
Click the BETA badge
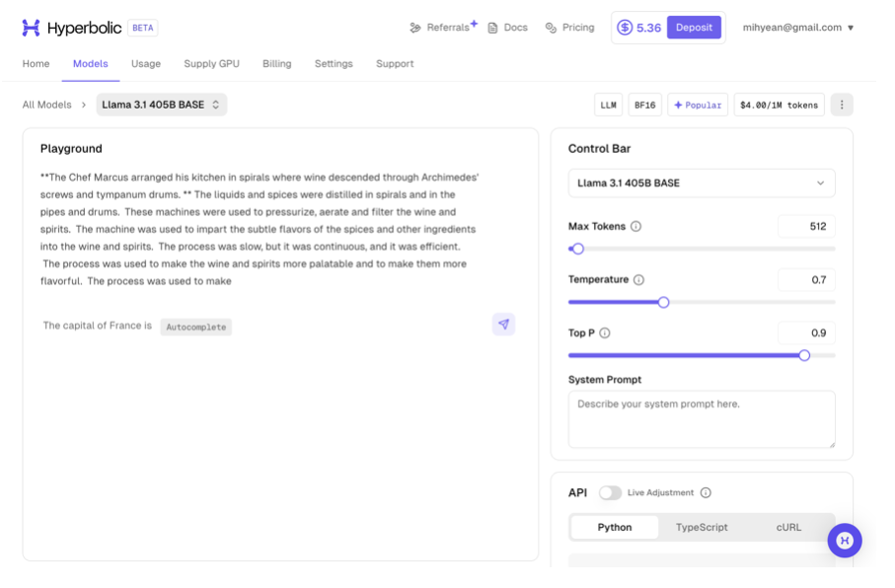tap(143, 28)
